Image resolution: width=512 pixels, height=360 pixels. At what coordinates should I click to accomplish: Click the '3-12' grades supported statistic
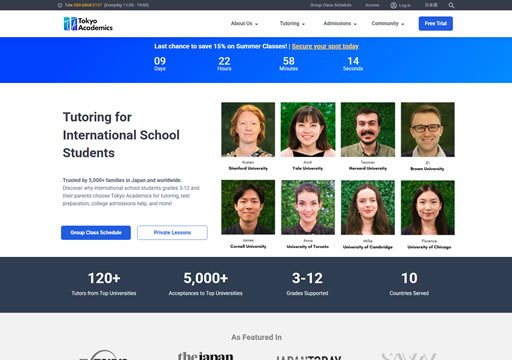click(307, 278)
